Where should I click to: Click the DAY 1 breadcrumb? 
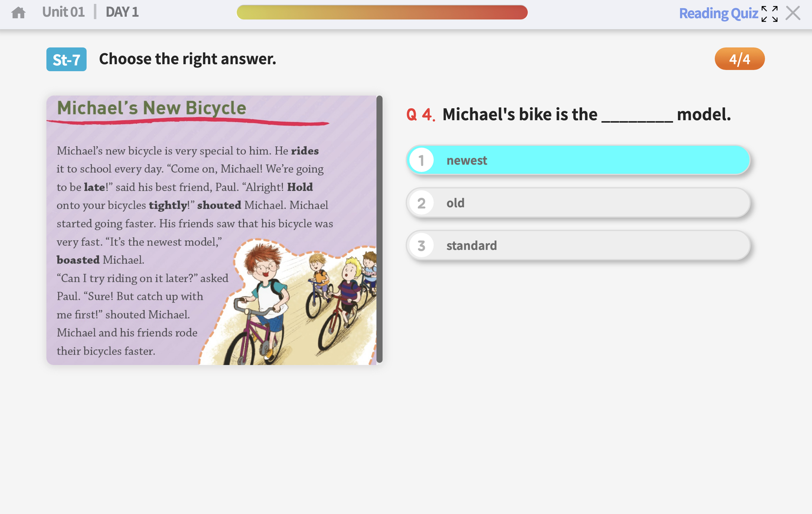point(122,12)
